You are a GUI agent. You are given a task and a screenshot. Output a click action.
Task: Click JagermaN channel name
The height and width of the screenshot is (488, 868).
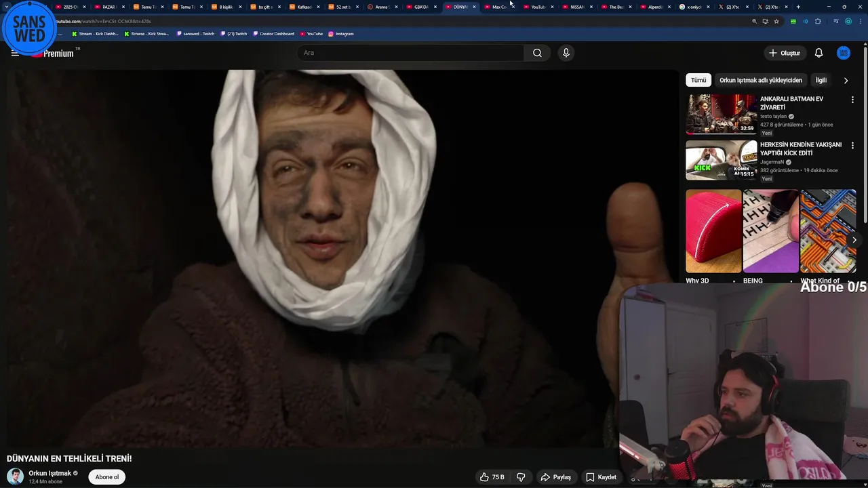coord(772,162)
